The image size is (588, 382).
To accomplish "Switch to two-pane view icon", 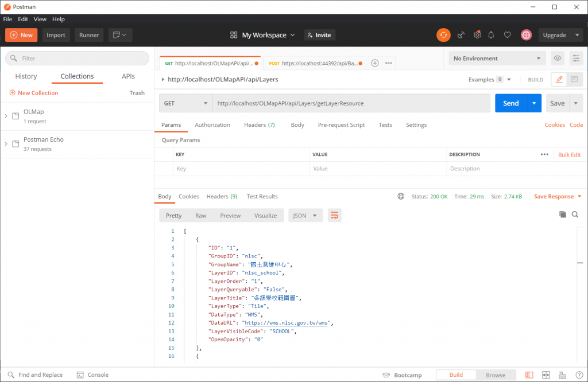I will [546, 375].
